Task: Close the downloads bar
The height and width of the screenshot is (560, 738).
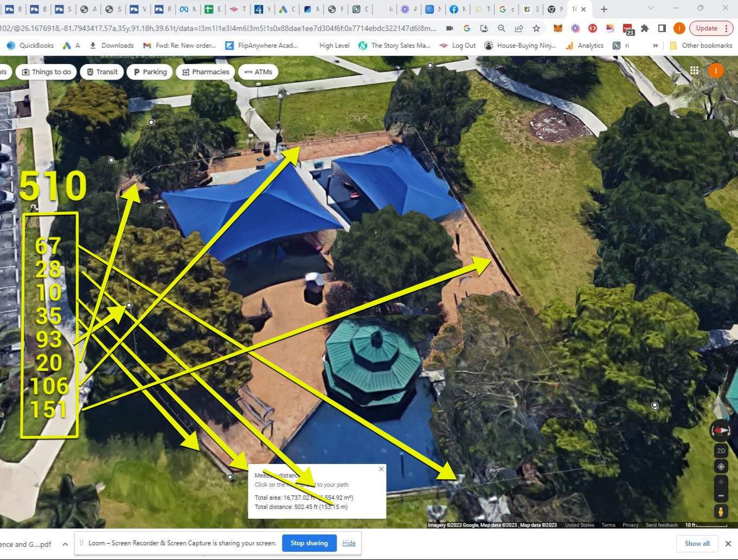Action: coord(728,544)
